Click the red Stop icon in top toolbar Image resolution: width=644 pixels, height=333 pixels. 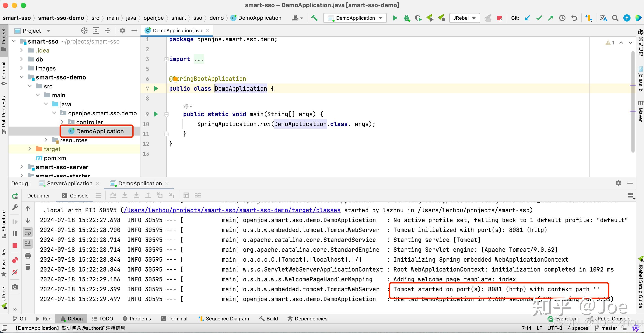coord(499,18)
